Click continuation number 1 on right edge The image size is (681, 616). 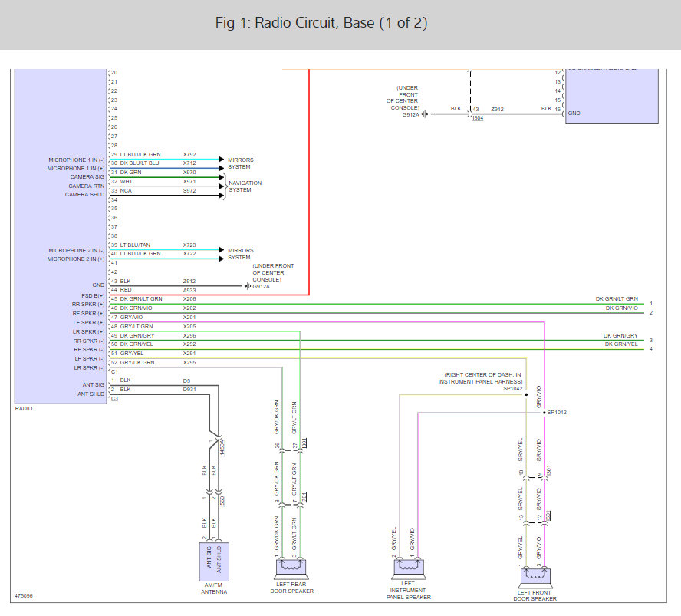(650, 304)
